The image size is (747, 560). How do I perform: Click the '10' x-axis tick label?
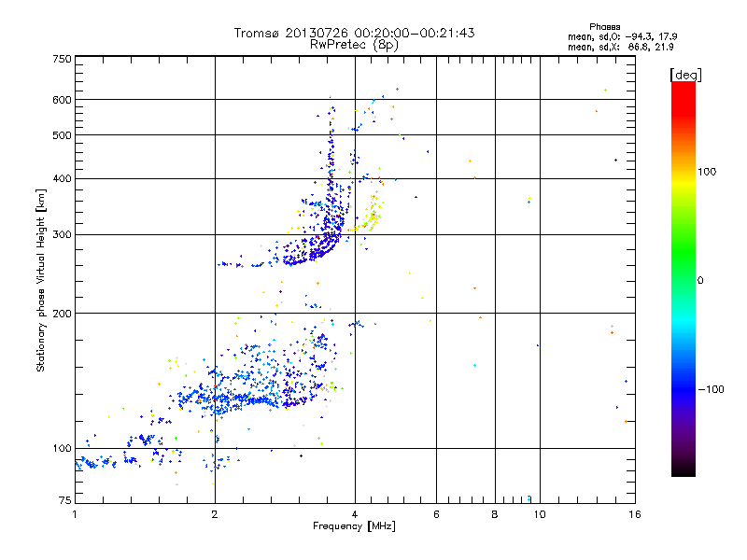[540, 514]
